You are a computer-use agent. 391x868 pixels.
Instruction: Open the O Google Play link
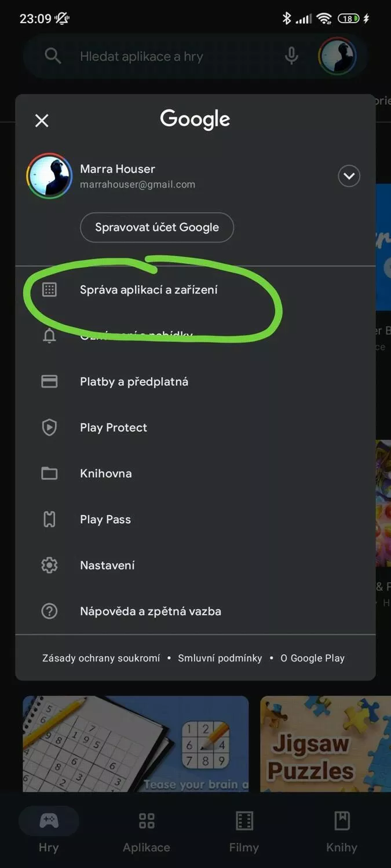(x=312, y=658)
